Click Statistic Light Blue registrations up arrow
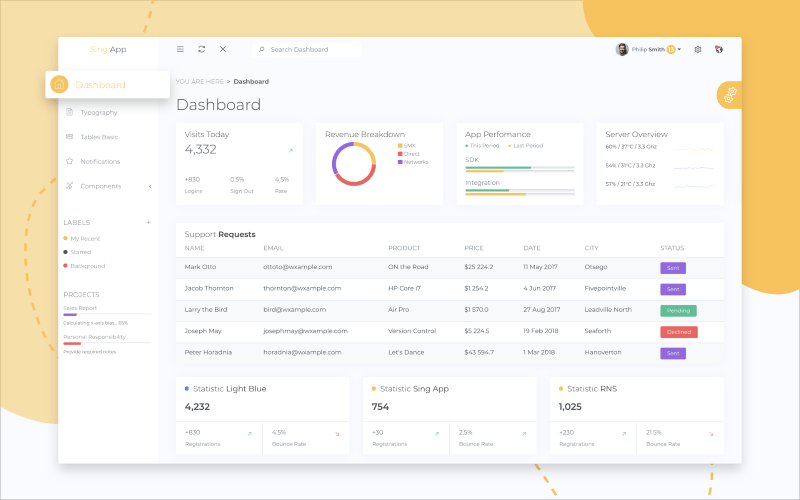 250,434
